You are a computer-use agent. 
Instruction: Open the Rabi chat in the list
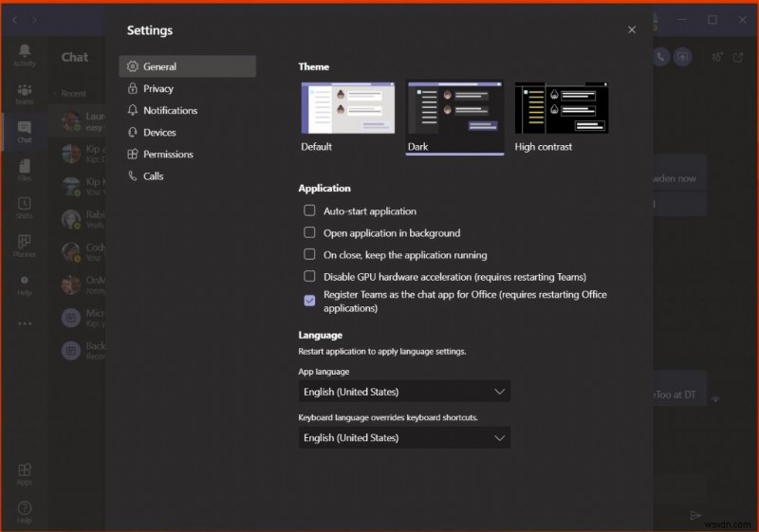click(x=78, y=219)
